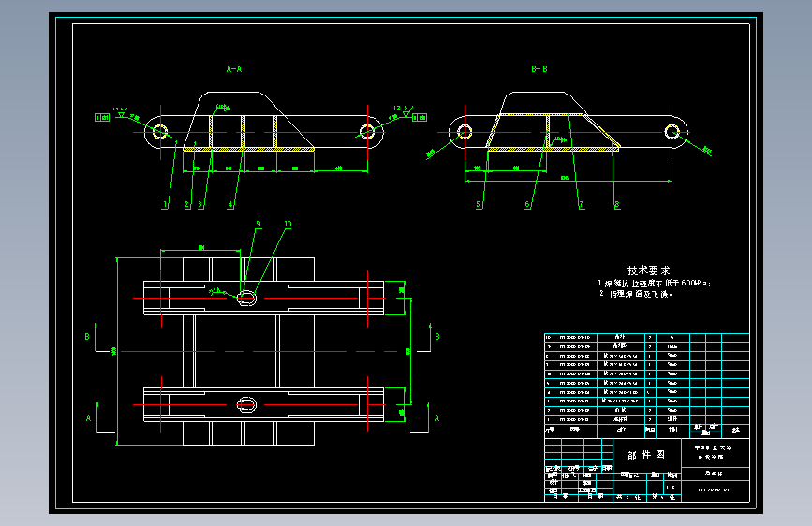Click the left pin hole in B-B view
The image size is (812, 526).
click(x=465, y=131)
